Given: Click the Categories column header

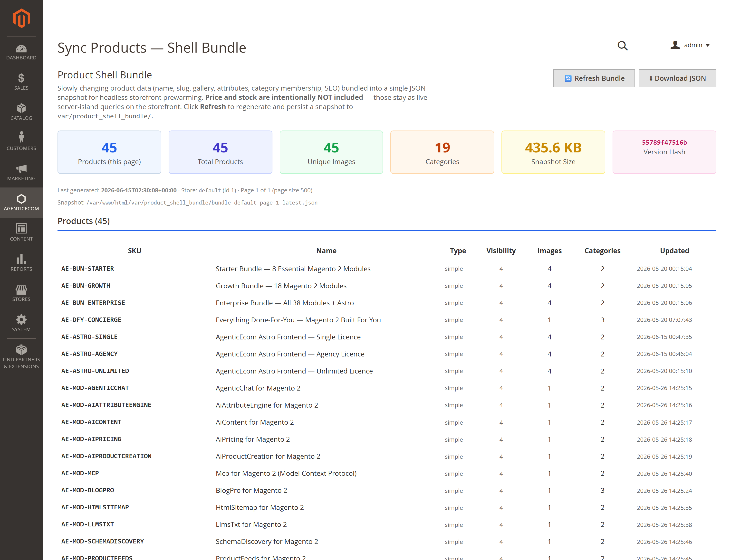Looking at the screenshot, I should click(602, 251).
